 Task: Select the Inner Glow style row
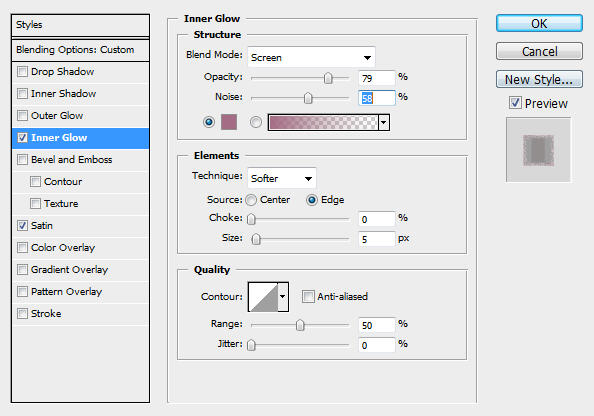click(80, 138)
